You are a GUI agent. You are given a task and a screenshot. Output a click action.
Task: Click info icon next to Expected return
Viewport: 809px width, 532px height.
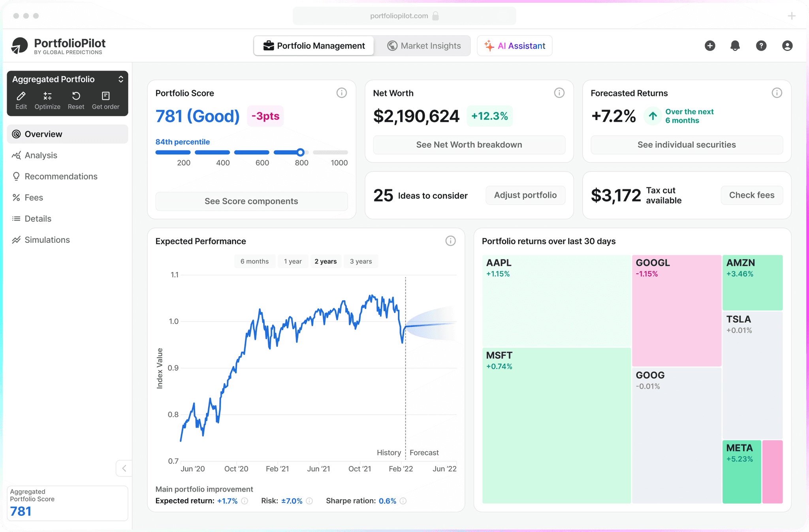point(245,501)
